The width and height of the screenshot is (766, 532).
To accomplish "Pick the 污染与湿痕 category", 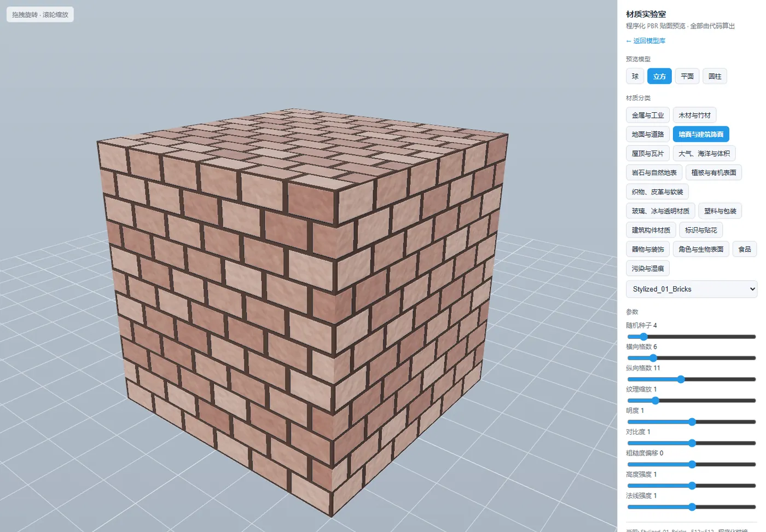I will (648, 268).
